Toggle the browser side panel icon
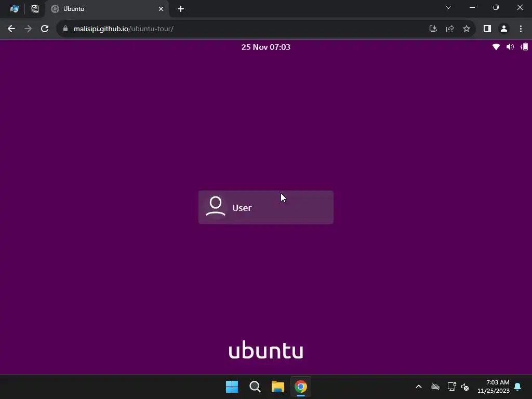 pos(487,29)
